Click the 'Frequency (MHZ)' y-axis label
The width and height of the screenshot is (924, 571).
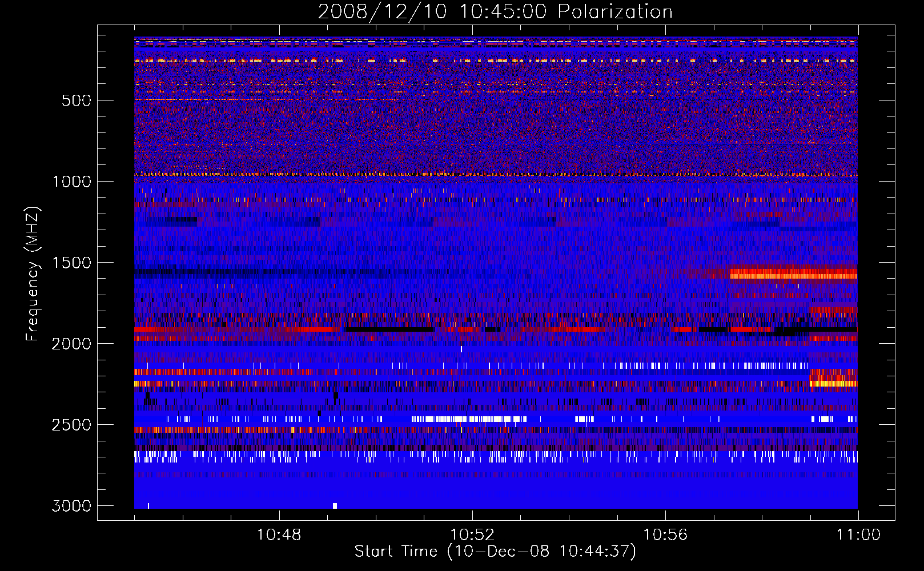(33, 274)
